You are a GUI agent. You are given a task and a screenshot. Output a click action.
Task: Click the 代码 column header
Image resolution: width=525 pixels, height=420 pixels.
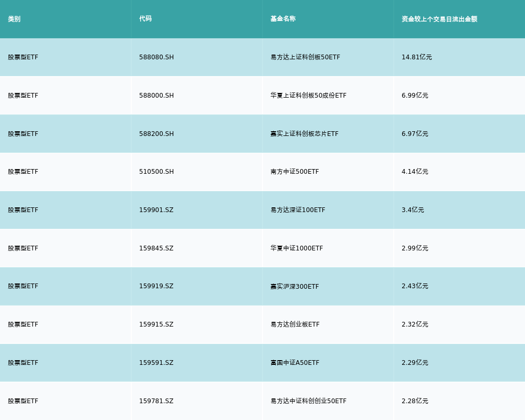point(145,19)
